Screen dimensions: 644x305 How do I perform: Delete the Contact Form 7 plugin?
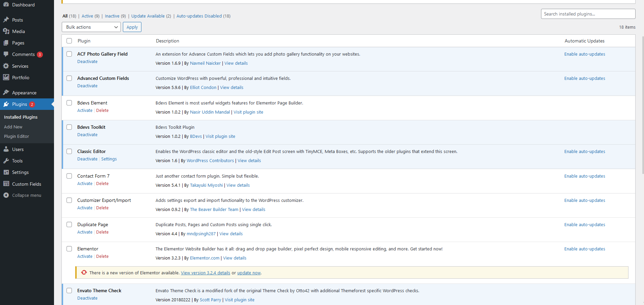[x=102, y=183]
